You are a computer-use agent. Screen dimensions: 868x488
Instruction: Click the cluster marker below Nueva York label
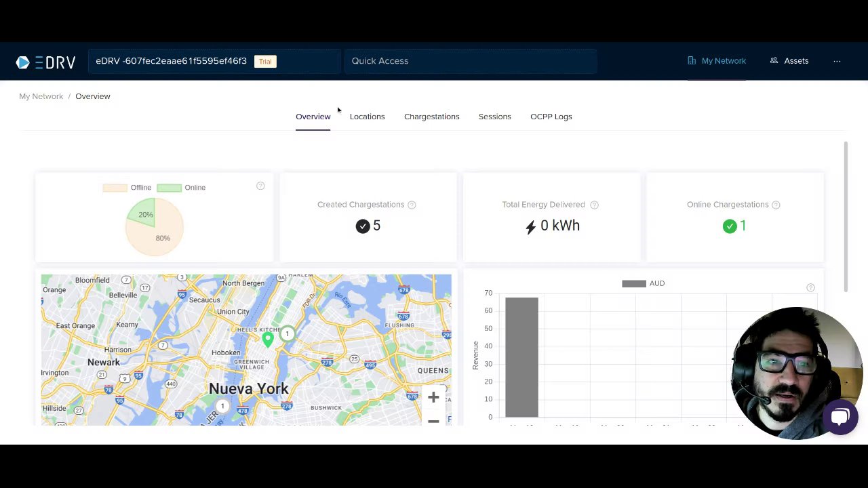coord(222,406)
